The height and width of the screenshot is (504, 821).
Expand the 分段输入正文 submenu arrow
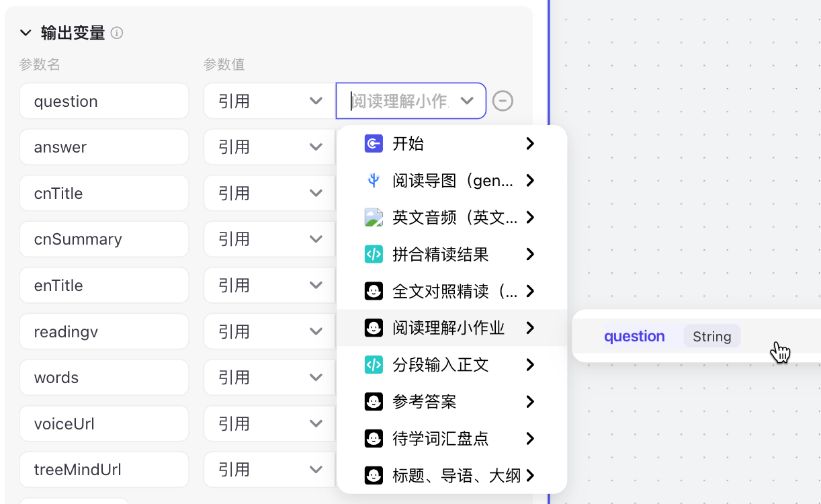click(530, 365)
